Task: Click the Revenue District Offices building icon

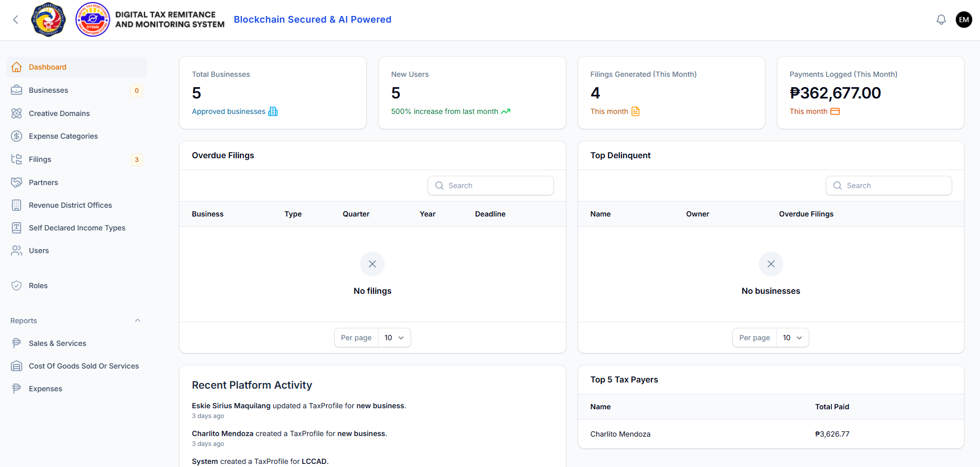Action: pos(17,205)
